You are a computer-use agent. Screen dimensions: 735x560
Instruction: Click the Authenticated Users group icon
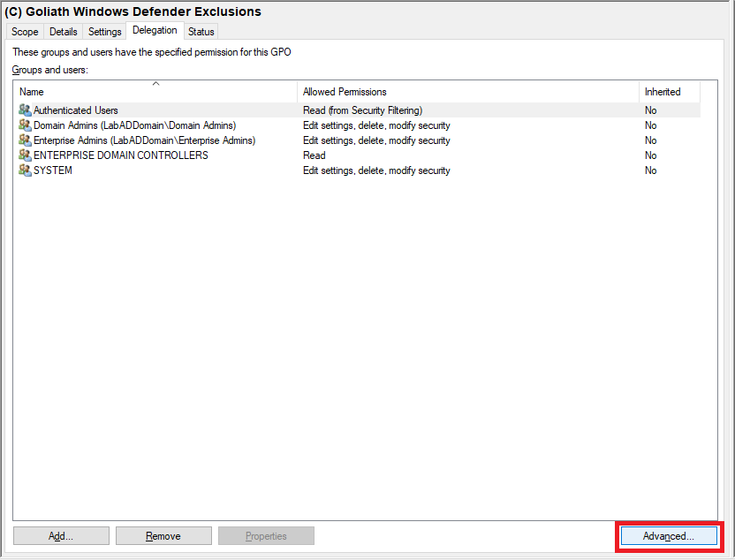pos(25,110)
